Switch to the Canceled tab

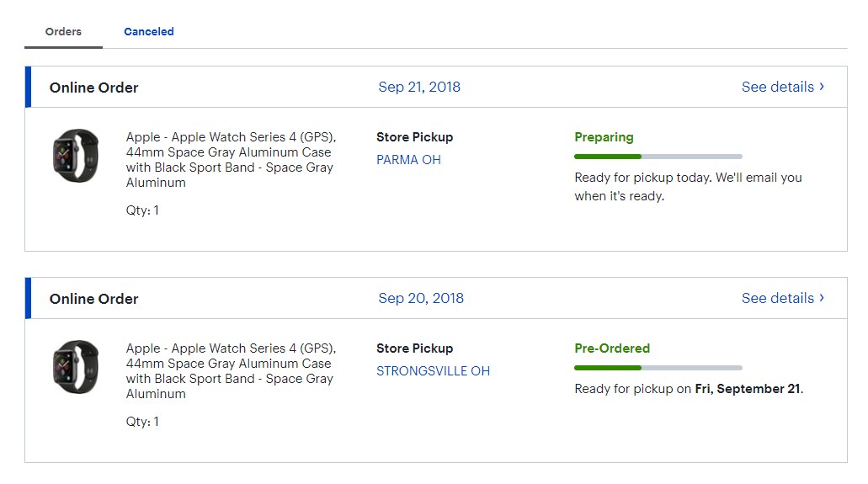149,32
